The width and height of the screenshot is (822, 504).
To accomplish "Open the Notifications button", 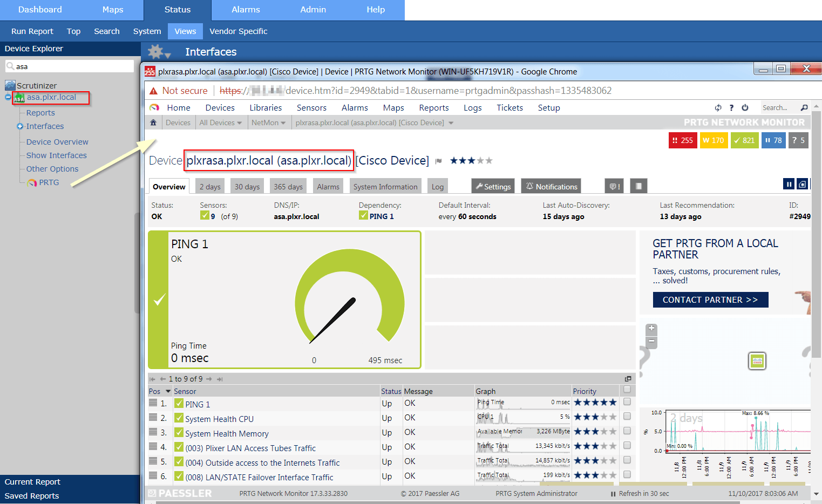I will tap(551, 186).
